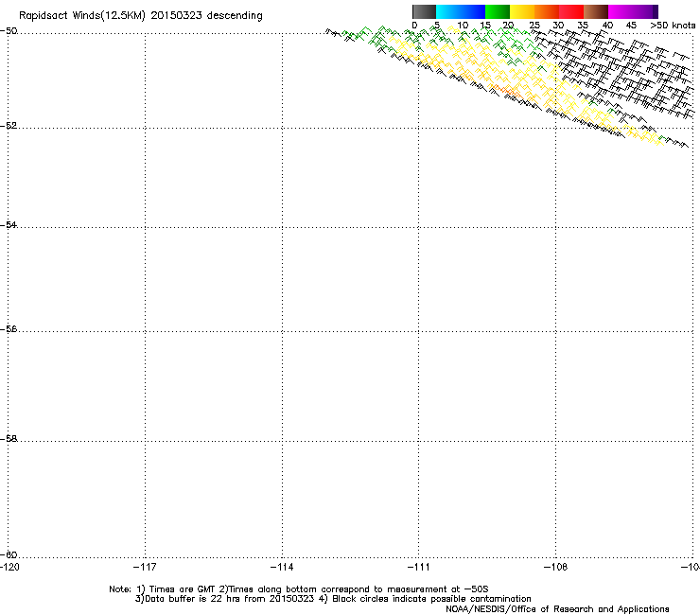Click the latitude label '-50'

click(9, 31)
